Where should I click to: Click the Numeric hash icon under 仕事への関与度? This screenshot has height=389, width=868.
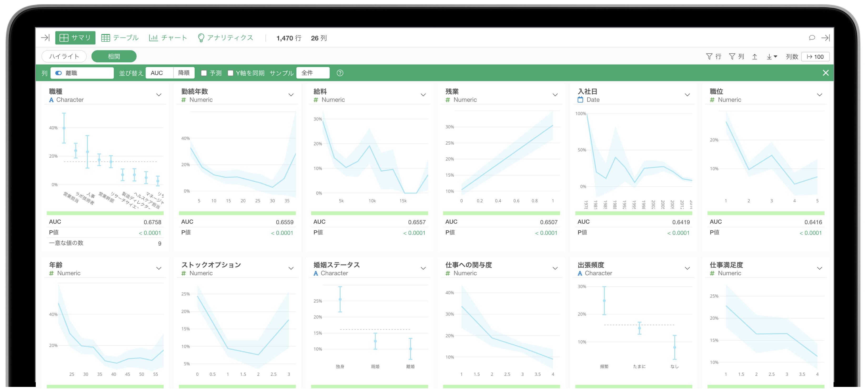tap(448, 273)
